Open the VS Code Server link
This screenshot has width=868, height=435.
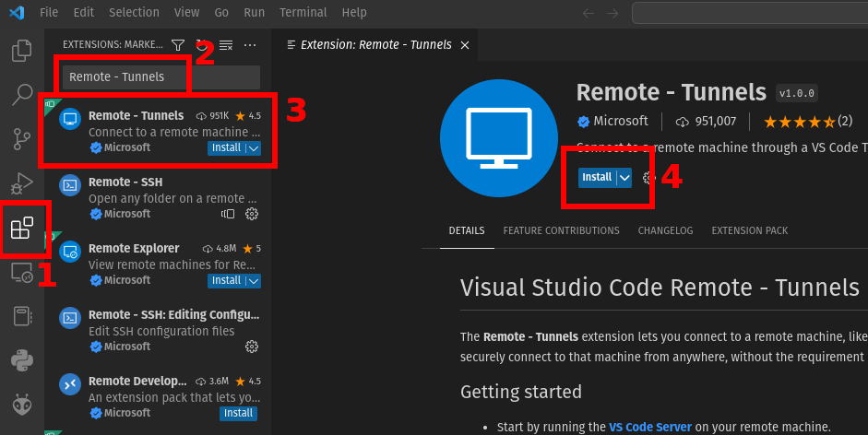[x=650, y=428]
